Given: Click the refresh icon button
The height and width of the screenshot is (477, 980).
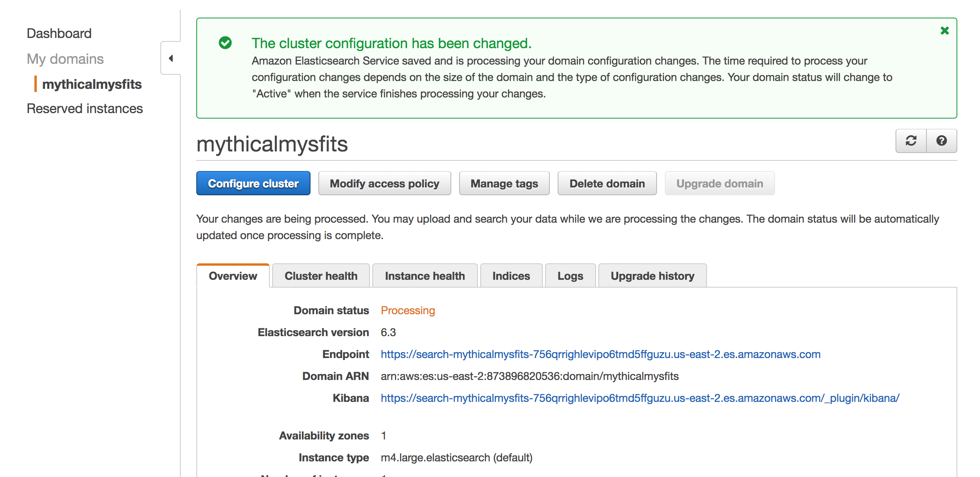Looking at the screenshot, I should pos(911,141).
